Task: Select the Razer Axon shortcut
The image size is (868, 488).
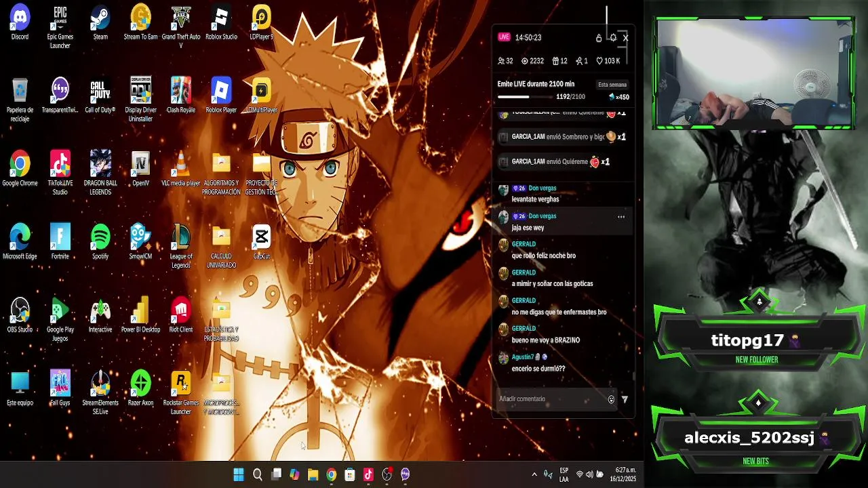Action: tap(140, 388)
